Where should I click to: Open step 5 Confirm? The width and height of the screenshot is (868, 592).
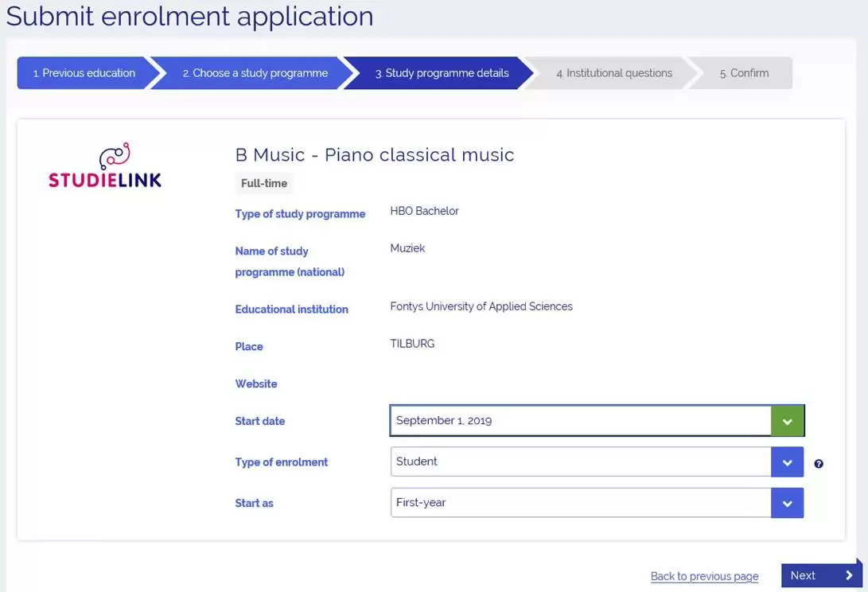[744, 73]
